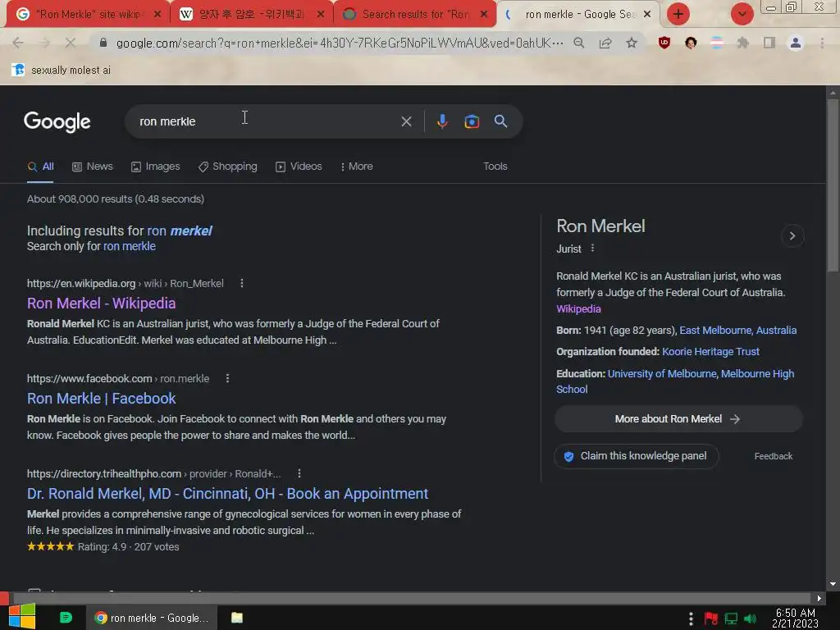Image resolution: width=840 pixels, height=630 pixels.
Task: Click the voice search microphone icon
Action: (442, 121)
